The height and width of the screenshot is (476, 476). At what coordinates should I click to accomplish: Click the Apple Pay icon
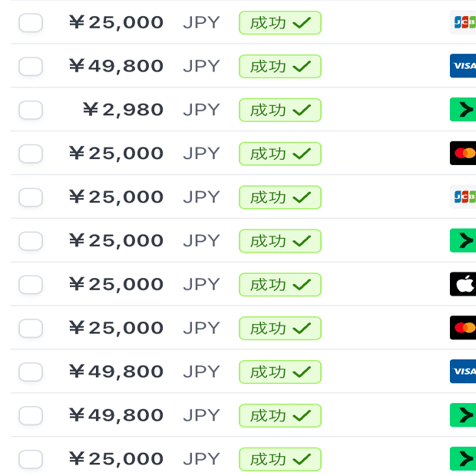(463, 284)
